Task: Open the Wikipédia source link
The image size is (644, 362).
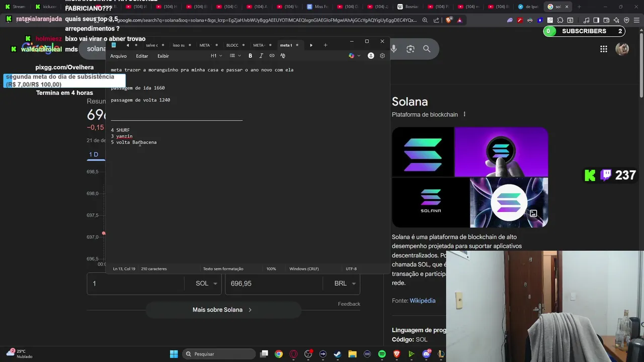Action: [423, 301]
